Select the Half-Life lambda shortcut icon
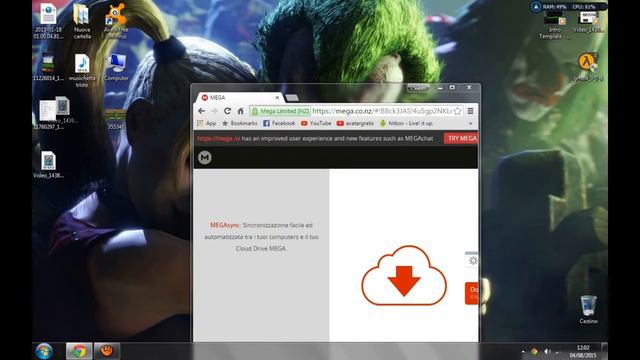The width and height of the screenshot is (640, 360). coord(587,67)
